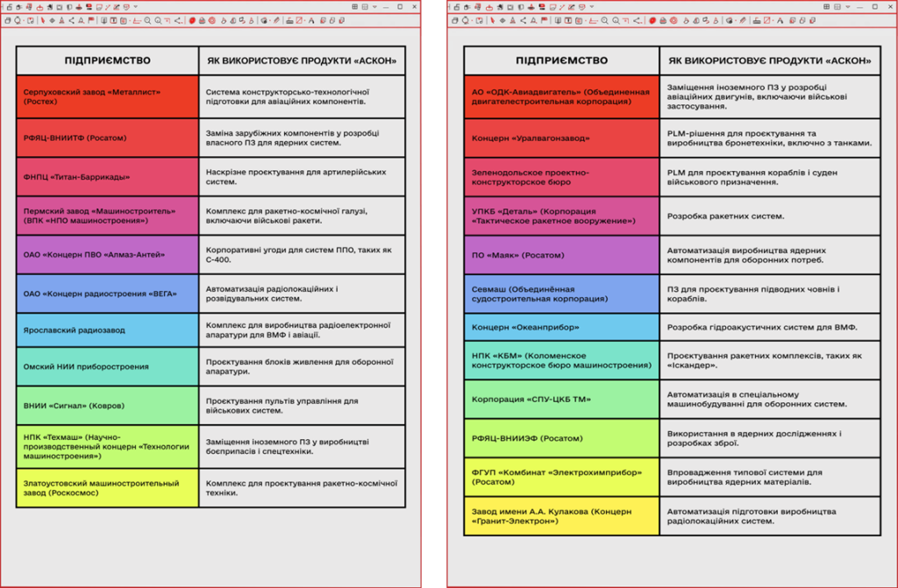Select the red arrow pointer tool in right window
The height and width of the screenshot is (588, 898).
492,20
